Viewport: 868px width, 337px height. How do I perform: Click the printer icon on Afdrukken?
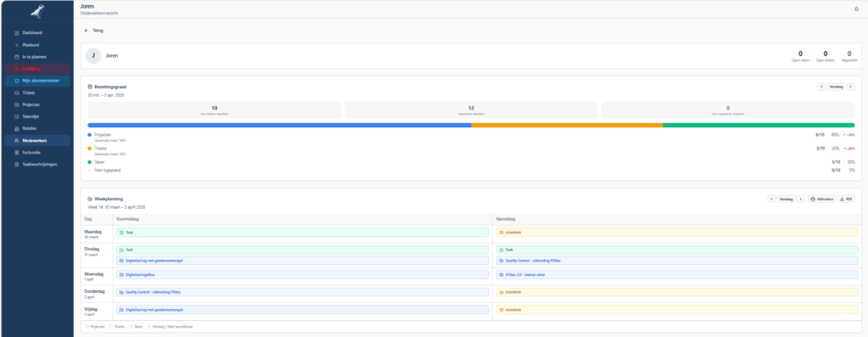813,199
